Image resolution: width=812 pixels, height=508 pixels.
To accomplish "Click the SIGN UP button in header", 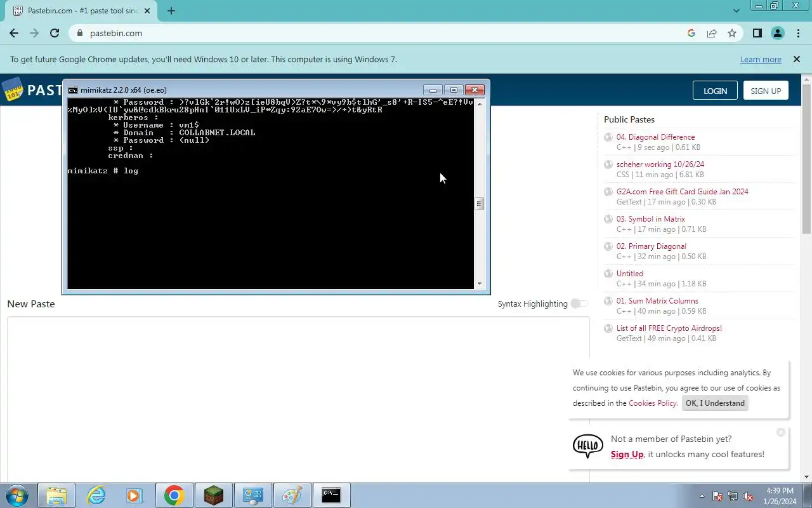I will 766,91.
